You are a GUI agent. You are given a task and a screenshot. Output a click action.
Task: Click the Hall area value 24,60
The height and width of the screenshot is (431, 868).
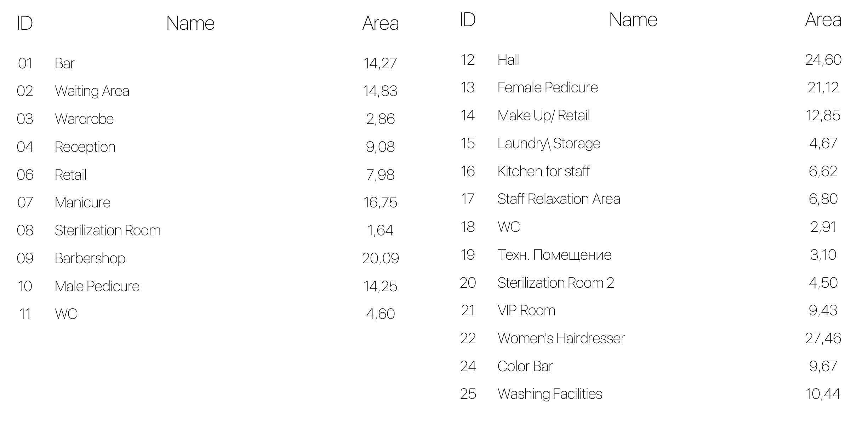coord(823,60)
